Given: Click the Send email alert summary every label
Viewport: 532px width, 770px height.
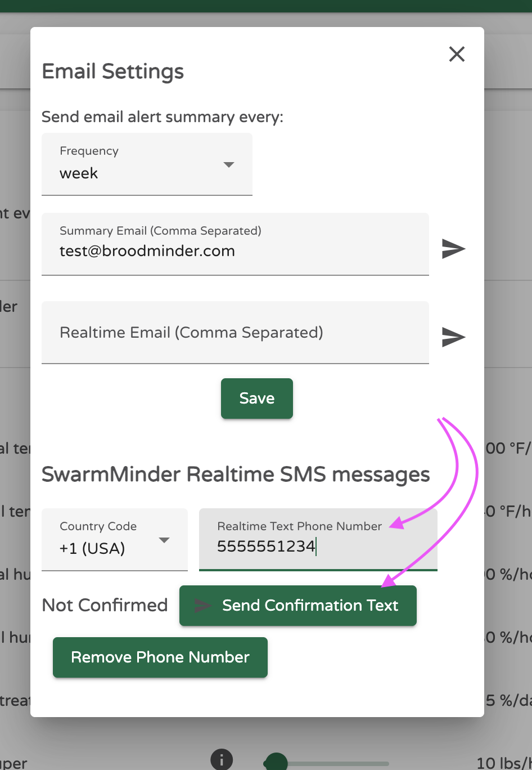Looking at the screenshot, I should pos(163,117).
